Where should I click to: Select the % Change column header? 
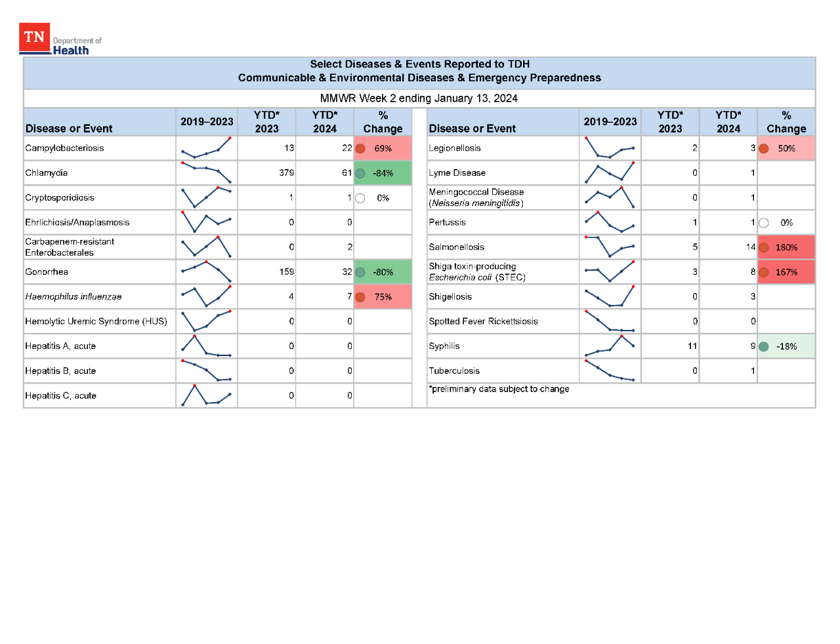pyautogui.click(x=383, y=121)
